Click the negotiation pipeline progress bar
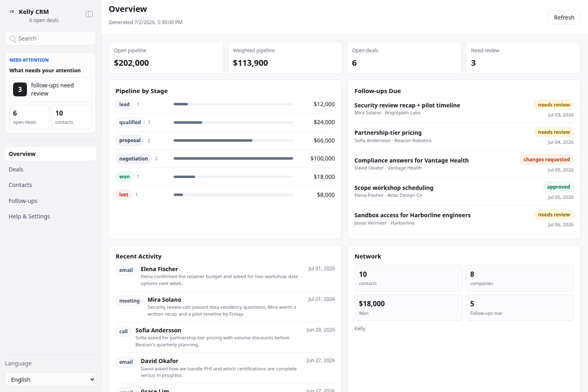588x392 pixels. [233, 158]
